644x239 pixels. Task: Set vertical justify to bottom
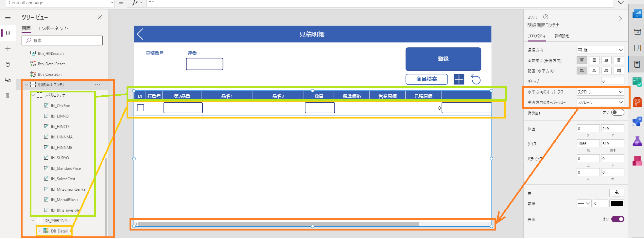coord(606,60)
